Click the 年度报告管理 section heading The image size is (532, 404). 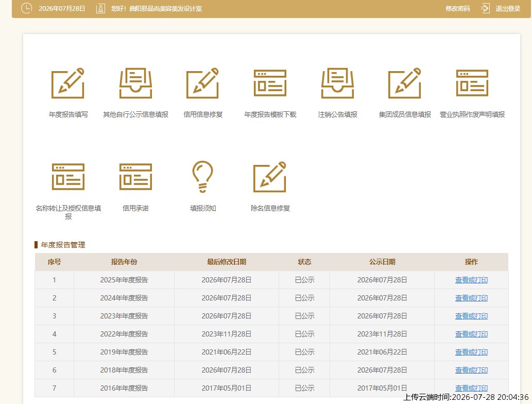(x=63, y=245)
